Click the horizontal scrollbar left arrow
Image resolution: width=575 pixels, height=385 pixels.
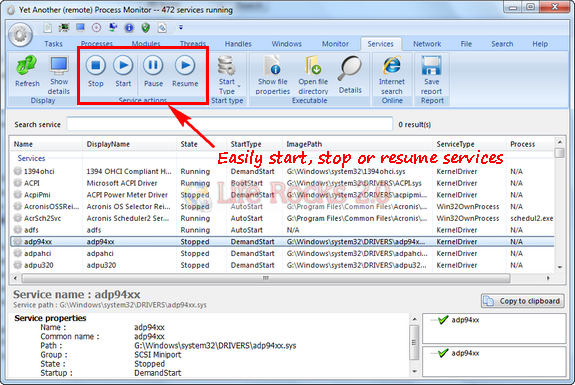click(x=15, y=278)
